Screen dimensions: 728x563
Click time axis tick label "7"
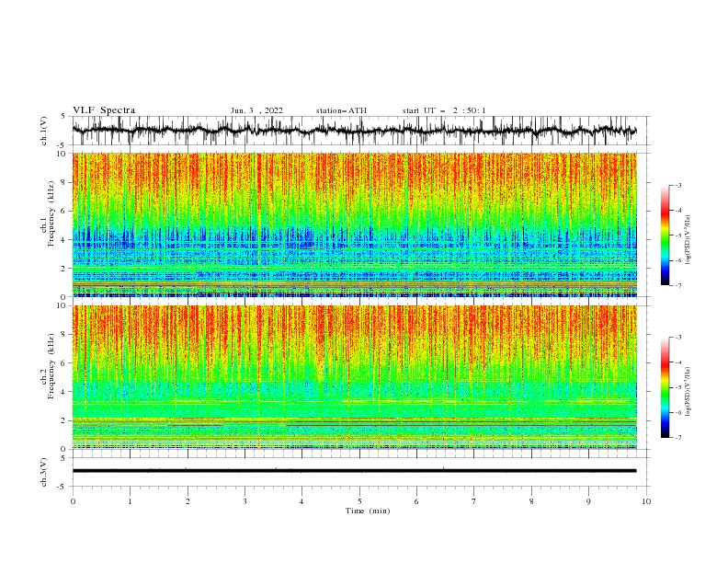[x=474, y=501]
